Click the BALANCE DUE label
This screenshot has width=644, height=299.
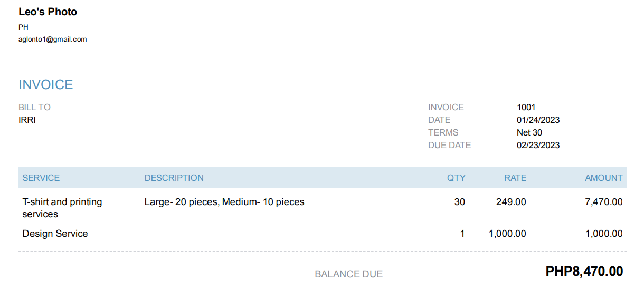coord(348,274)
